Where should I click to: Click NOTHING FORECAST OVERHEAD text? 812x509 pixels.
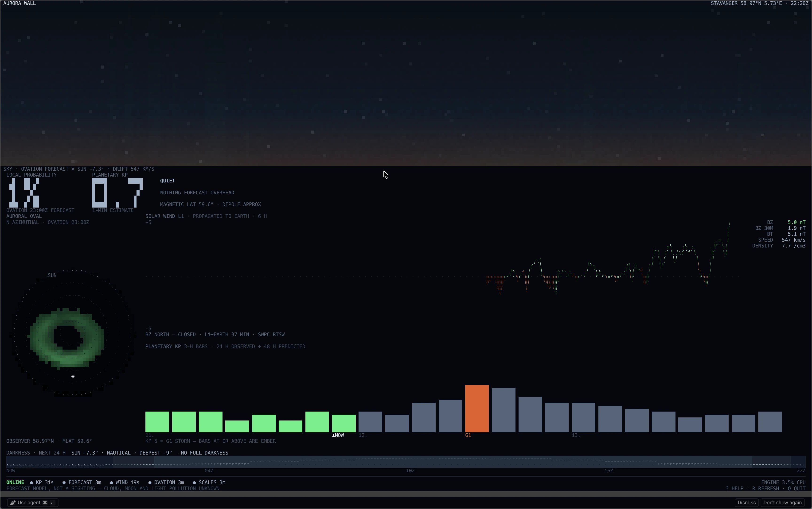[197, 193]
